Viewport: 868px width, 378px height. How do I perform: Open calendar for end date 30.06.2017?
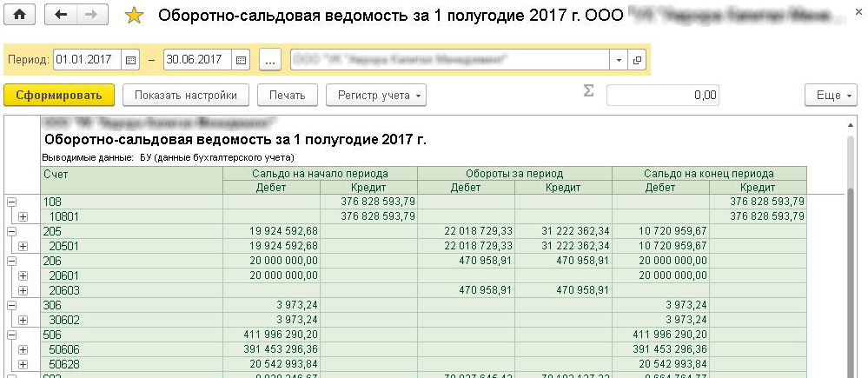point(242,60)
